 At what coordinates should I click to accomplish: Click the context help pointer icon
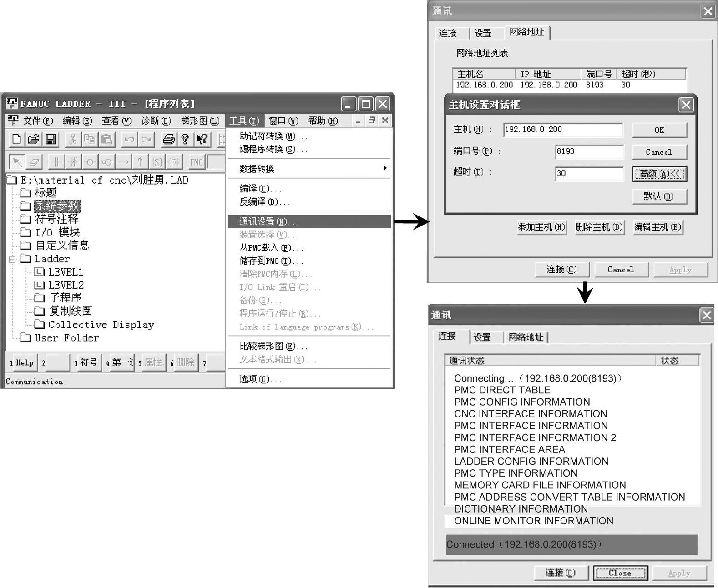tap(202, 139)
